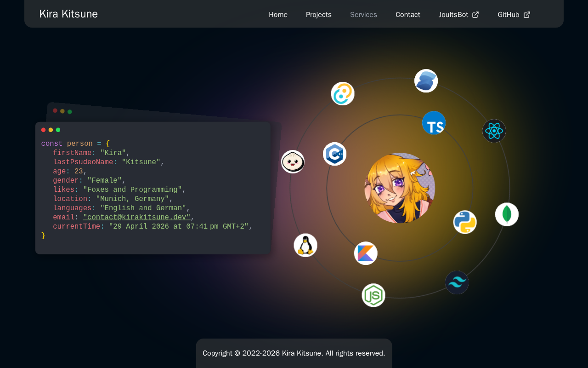Click the SolidJS logo icon
The image size is (588, 368).
pos(426,81)
